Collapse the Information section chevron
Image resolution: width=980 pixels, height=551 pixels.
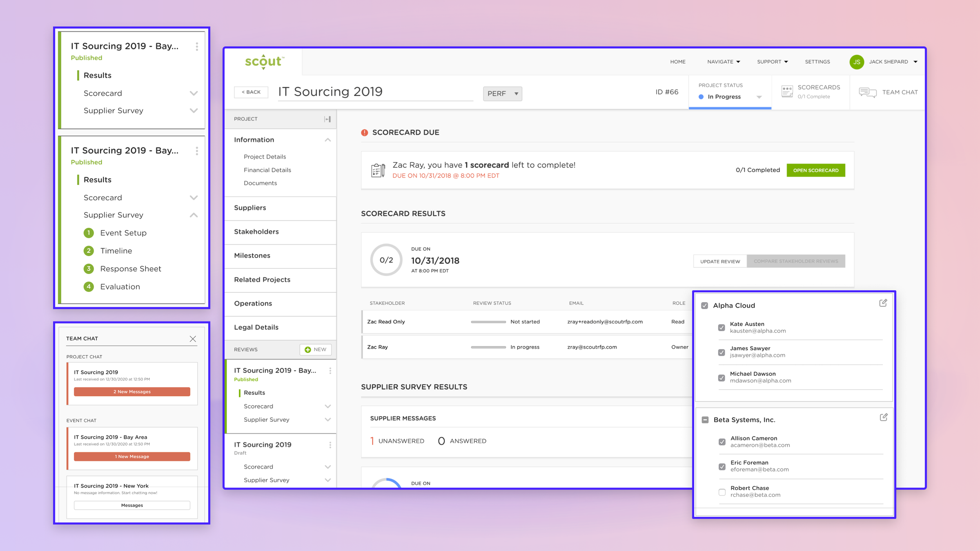pos(328,140)
